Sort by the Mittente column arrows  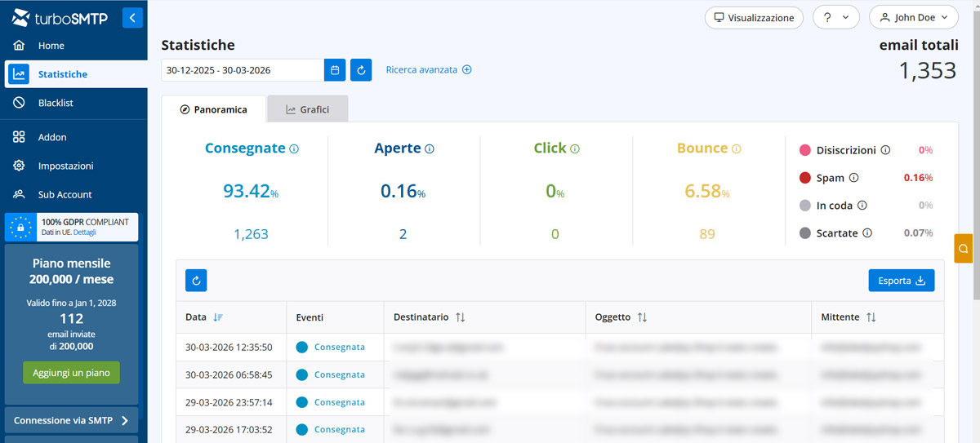(x=871, y=317)
